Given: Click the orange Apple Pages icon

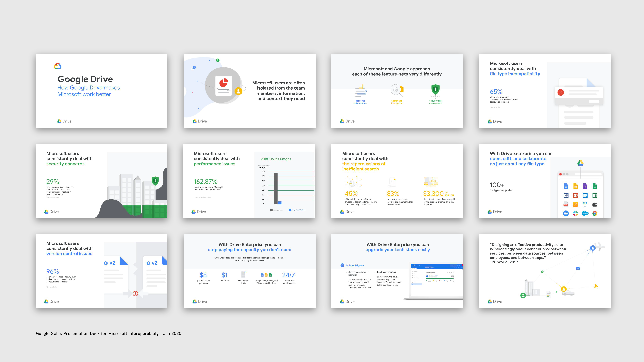Looking at the screenshot, I should (575, 204).
